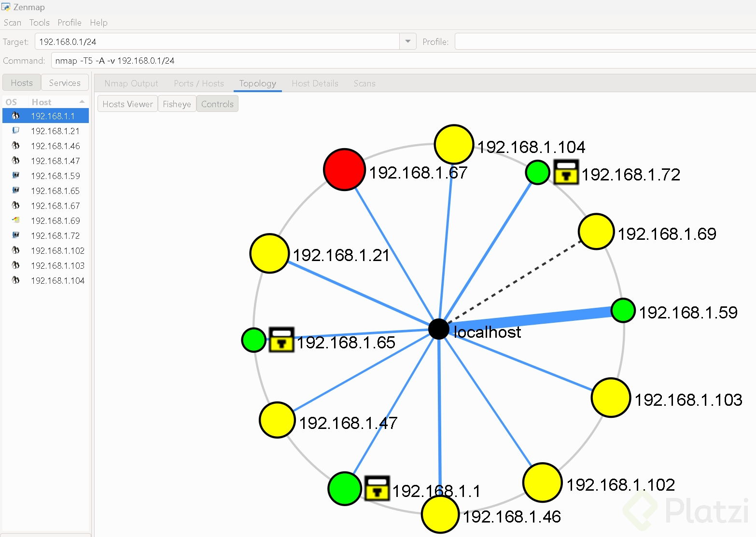Open the Target dropdown arrow

408,41
